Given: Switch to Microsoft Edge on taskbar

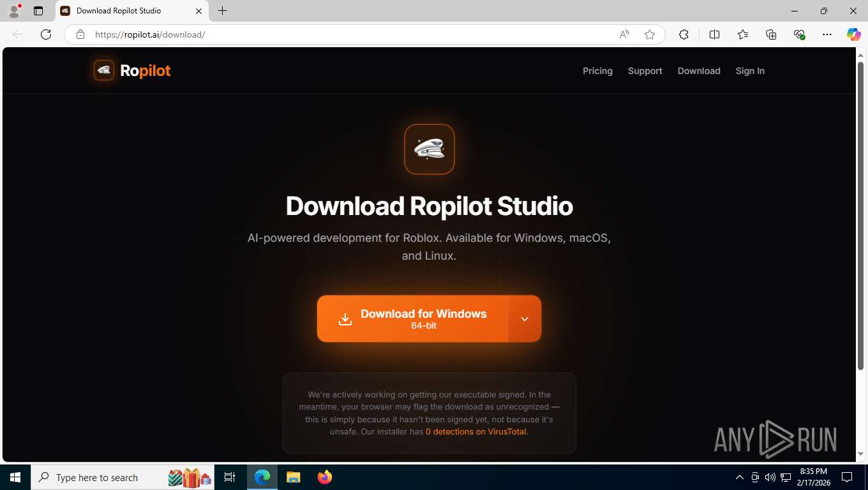Looking at the screenshot, I should tap(262, 477).
